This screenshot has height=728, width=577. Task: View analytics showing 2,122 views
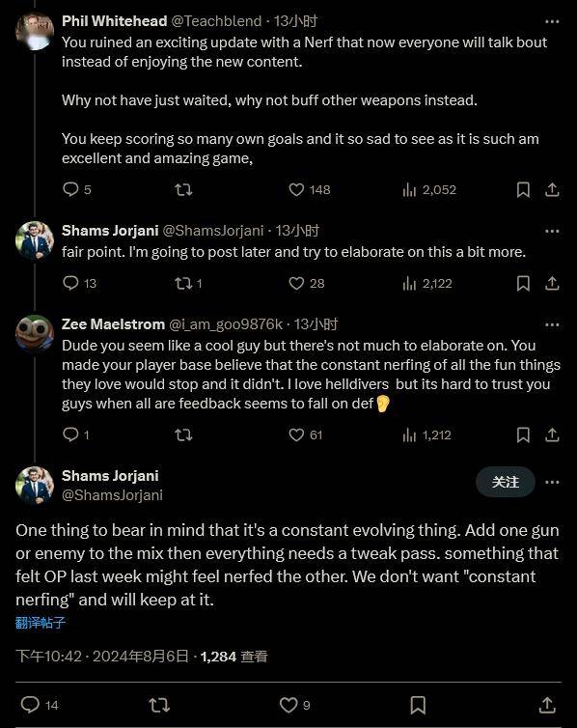coord(427,283)
